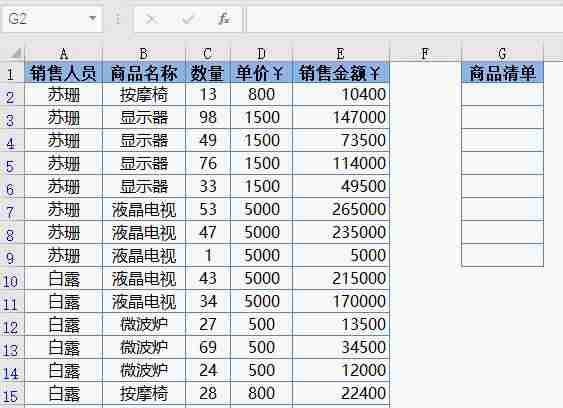Open the Name Box dropdown arrow
The width and height of the screenshot is (563, 408).
(x=93, y=18)
